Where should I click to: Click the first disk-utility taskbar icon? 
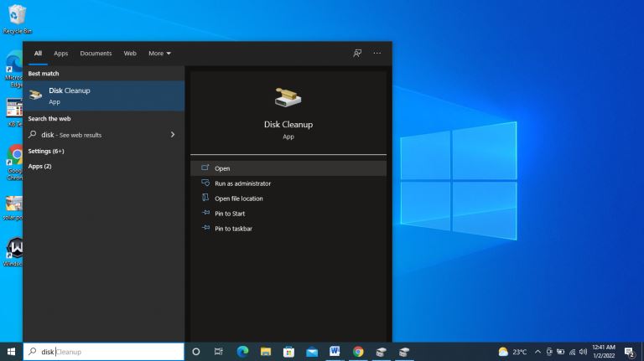coord(382,352)
